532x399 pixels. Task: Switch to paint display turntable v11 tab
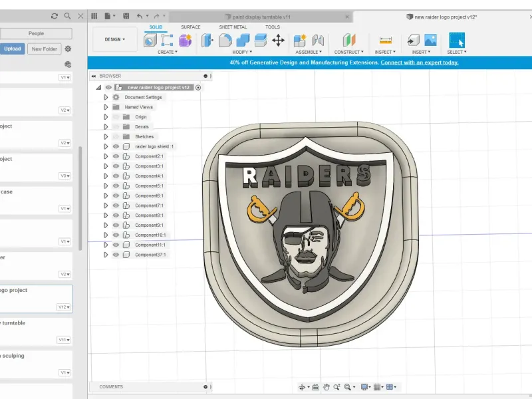(x=261, y=17)
